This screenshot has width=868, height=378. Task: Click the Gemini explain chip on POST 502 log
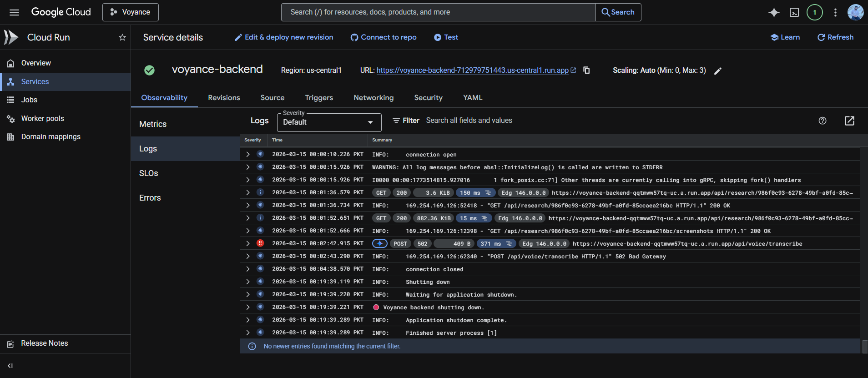point(380,244)
